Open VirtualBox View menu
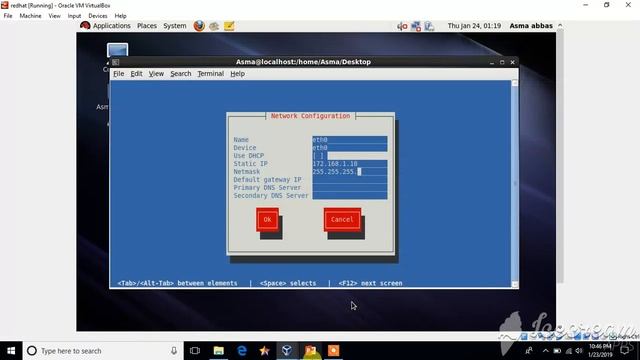This screenshot has width=640, height=360. 54,16
